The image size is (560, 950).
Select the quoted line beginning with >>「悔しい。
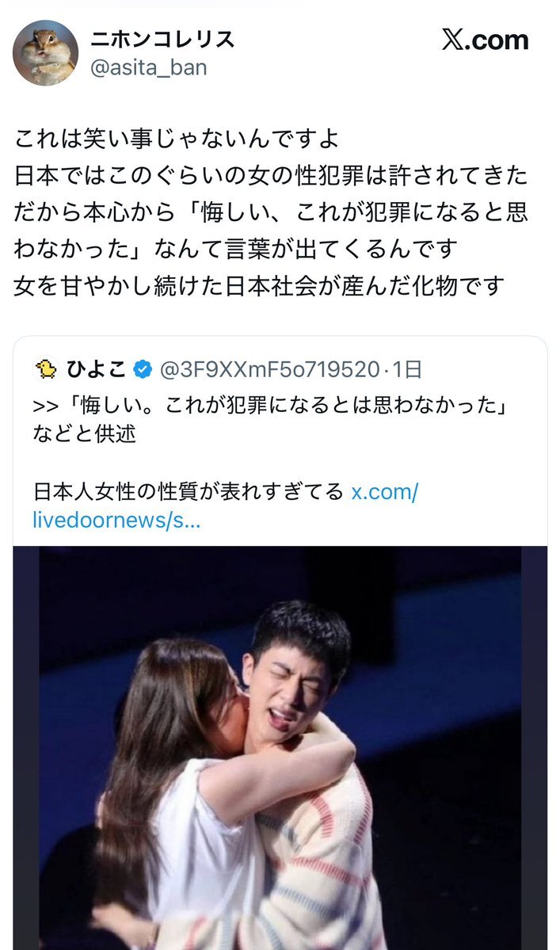pos(270,405)
